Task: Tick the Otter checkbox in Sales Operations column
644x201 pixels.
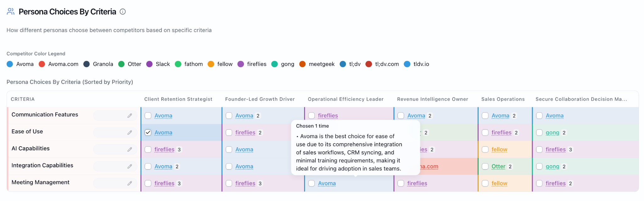Action: (x=485, y=166)
